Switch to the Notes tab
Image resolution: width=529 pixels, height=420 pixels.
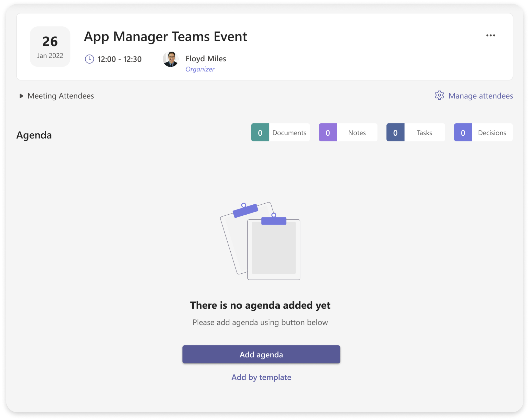pos(357,133)
